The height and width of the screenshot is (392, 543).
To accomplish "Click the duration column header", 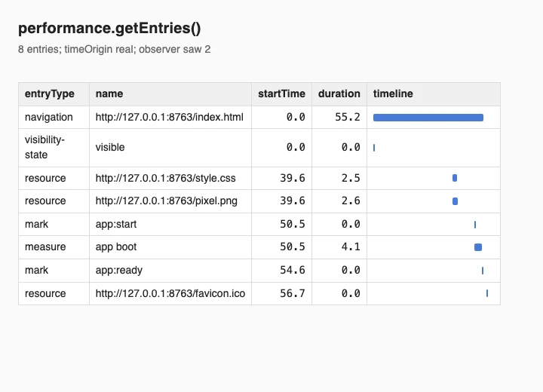I will click(x=339, y=93).
